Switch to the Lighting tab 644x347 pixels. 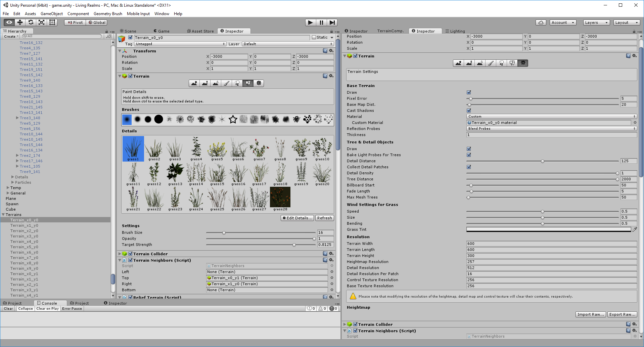455,31
